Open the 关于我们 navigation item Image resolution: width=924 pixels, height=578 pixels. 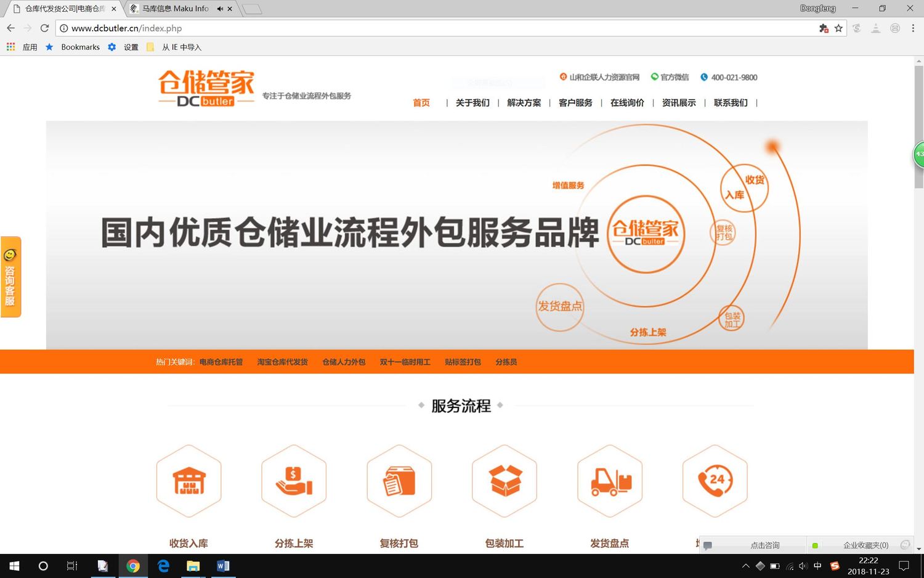pyautogui.click(x=472, y=103)
